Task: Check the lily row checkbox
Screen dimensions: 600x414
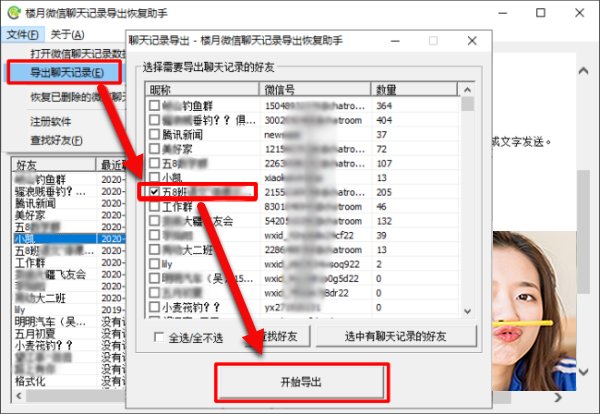Action: (154, 264)
